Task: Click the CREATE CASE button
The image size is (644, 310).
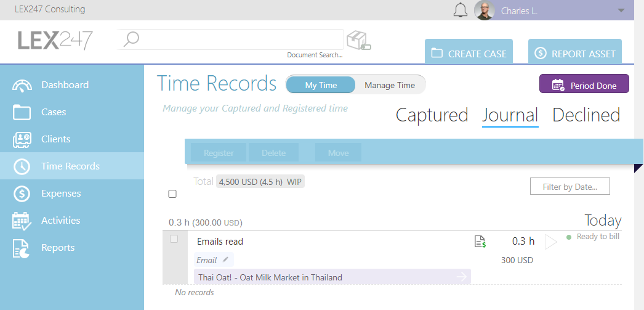Action: click(x=469, y=52)
